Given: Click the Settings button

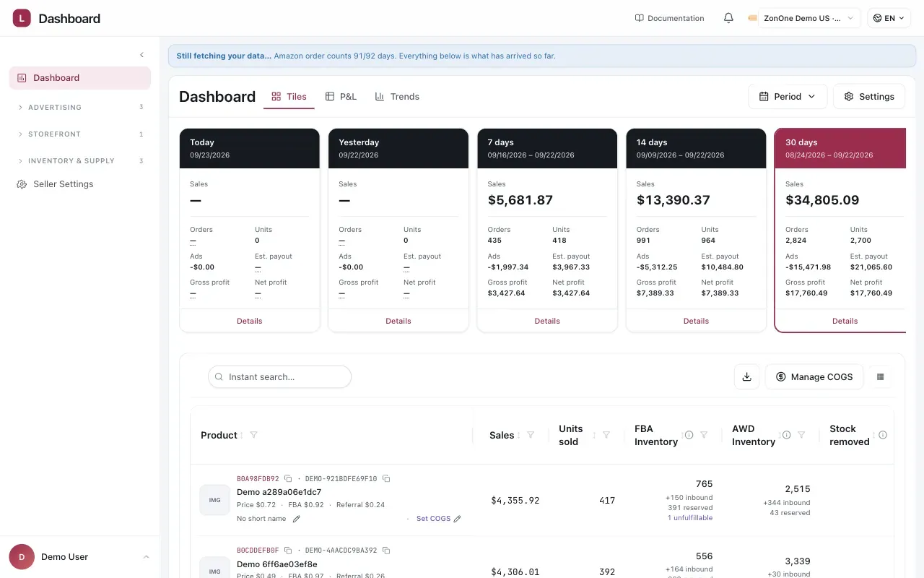Looking at the screenshot, I should click(869, 96).
